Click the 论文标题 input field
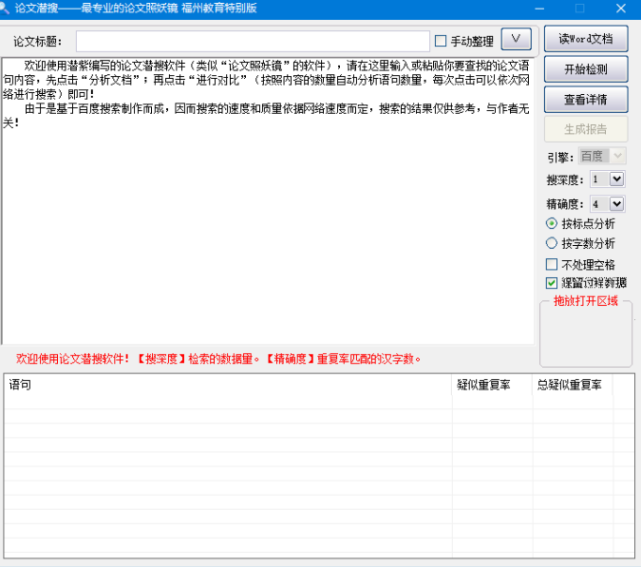This screenshot has width=641, height=567. 253,41
